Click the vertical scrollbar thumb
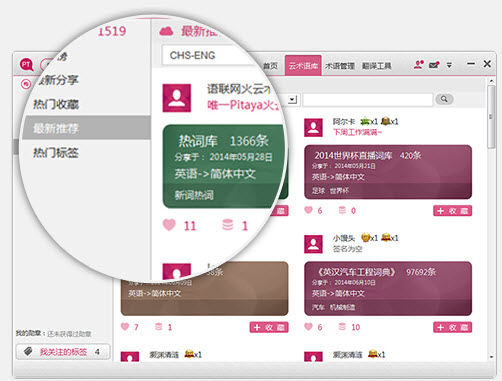 [491, 117]
